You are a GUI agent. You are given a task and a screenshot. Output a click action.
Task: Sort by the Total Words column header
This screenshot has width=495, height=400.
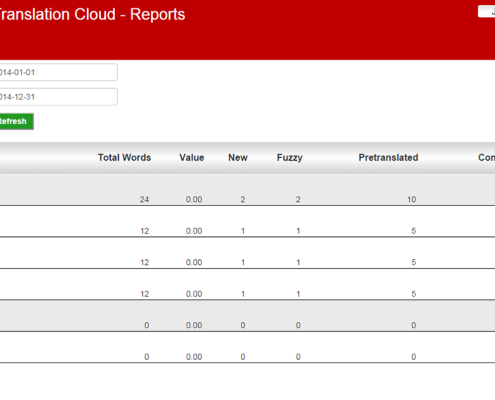click(124, 158)
